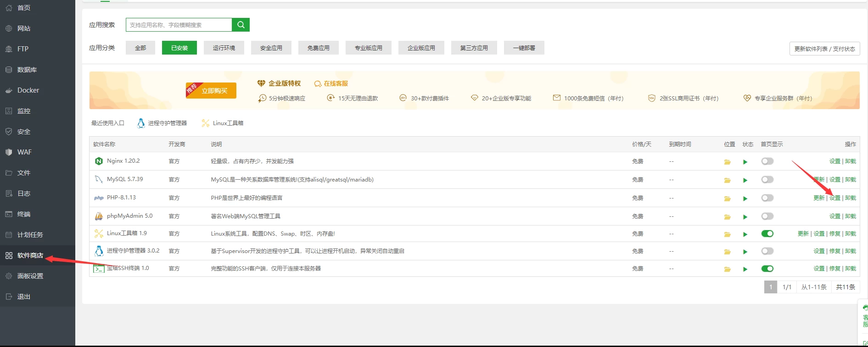
Task: Click the SSH终端 terminal icon in table
Action: pyautogui.click(x=99, y=269)
